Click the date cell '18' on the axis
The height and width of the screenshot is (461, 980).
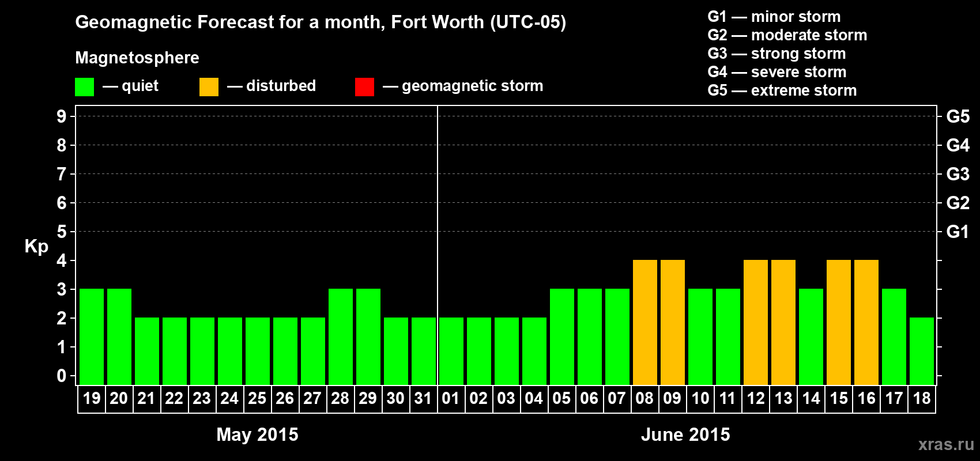point(922,399)
